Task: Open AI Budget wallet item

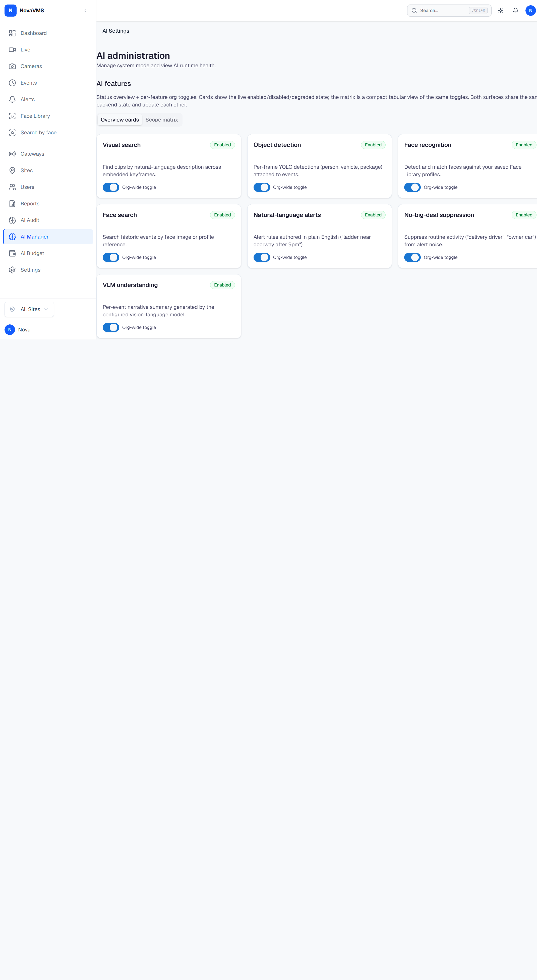Action: (48, 253)
